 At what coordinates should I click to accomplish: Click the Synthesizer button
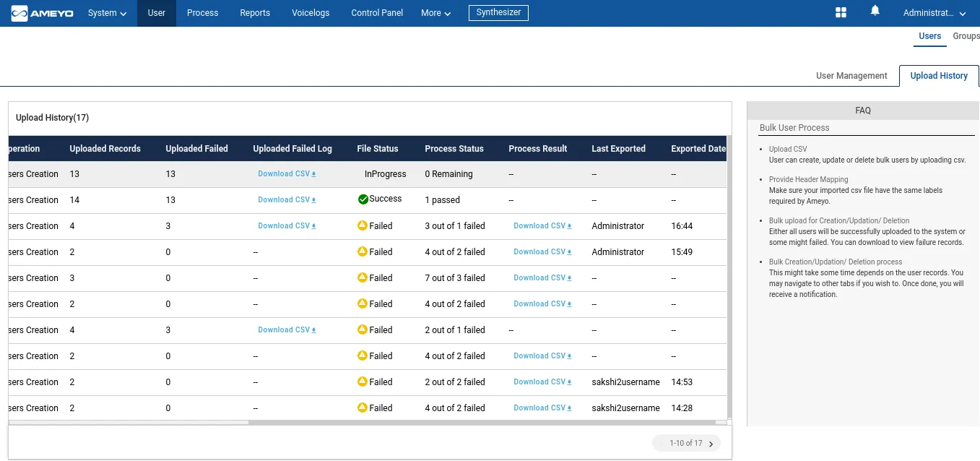pyautogui.click(x=498, y=13)
